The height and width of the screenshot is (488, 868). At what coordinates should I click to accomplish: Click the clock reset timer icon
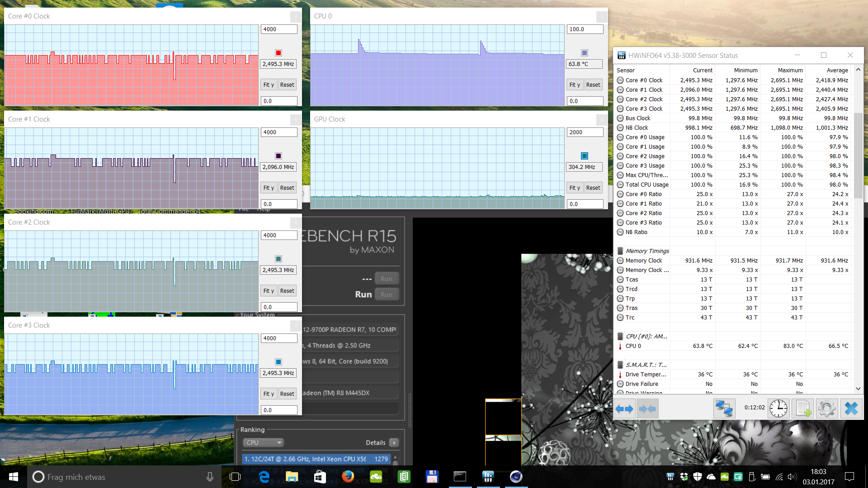point(778,409)
